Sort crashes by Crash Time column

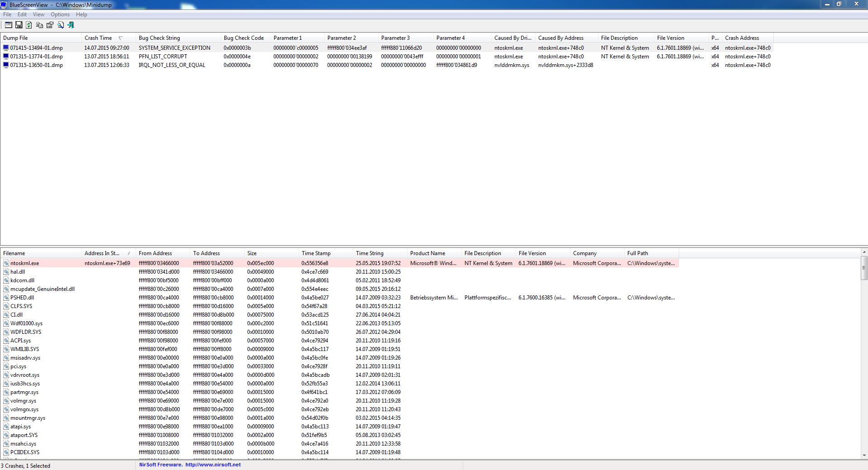109,38
